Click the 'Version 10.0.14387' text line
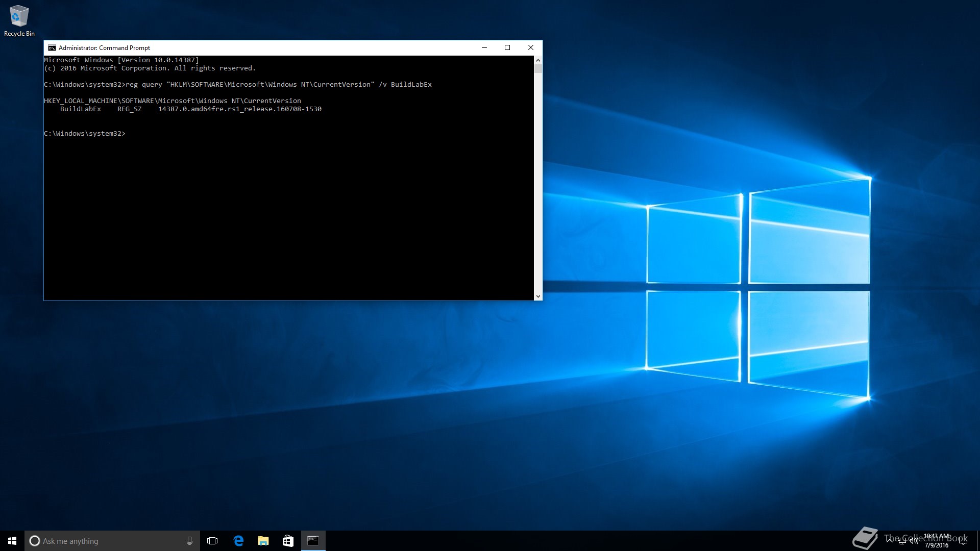The image size is (980, 551). tap(121, 60)
